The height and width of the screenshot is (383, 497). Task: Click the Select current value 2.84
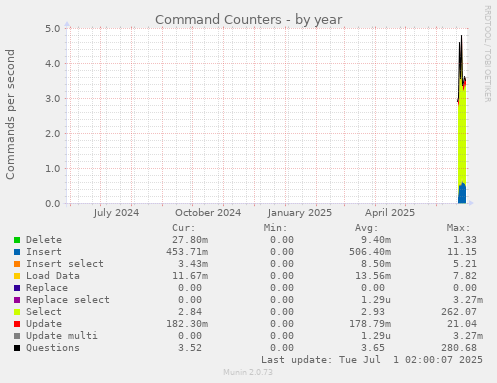click(190, 312)
